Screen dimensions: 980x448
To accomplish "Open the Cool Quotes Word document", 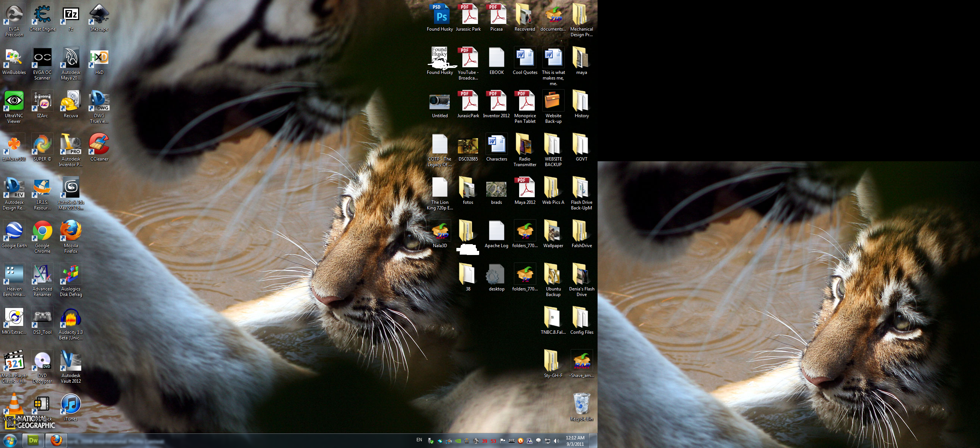I will click(525, 59).
